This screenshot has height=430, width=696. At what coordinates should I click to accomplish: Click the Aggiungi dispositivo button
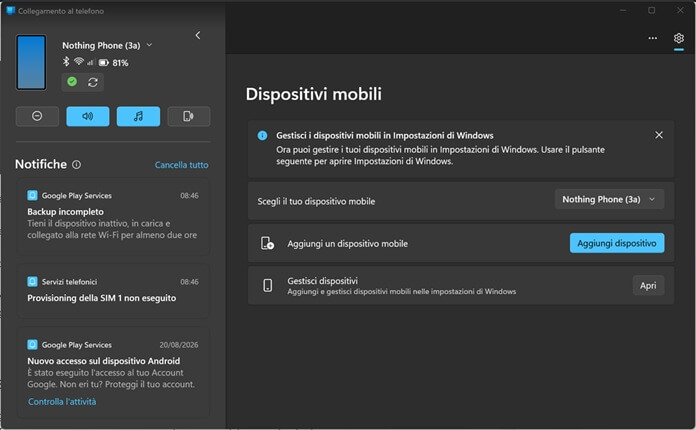click(617, 243)
